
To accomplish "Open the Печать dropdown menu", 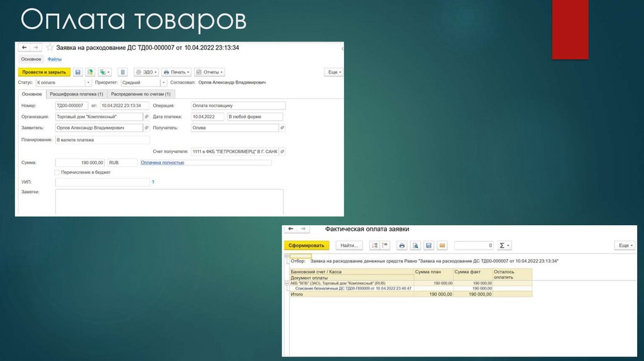I will pos(176,72).
